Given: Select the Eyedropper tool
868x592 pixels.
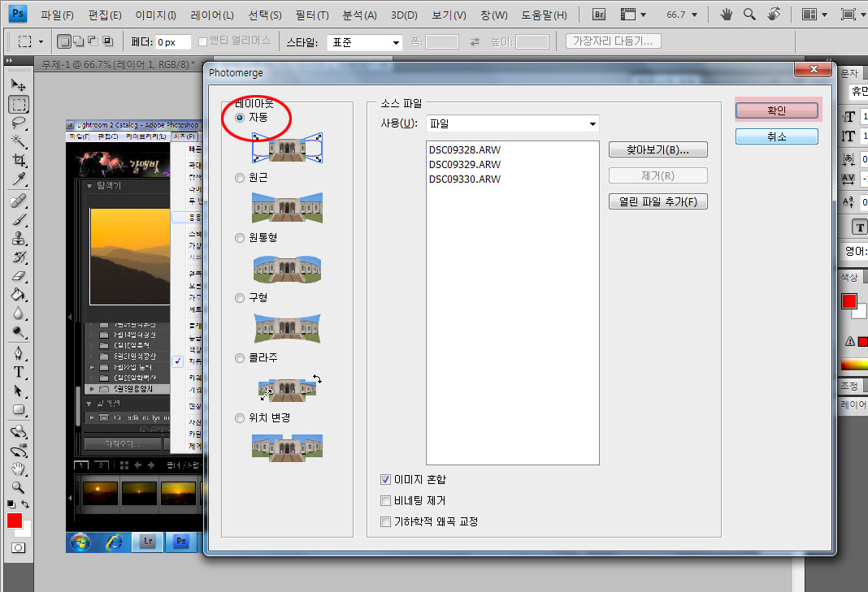Looking at the screenshot, I should [19, 179].
